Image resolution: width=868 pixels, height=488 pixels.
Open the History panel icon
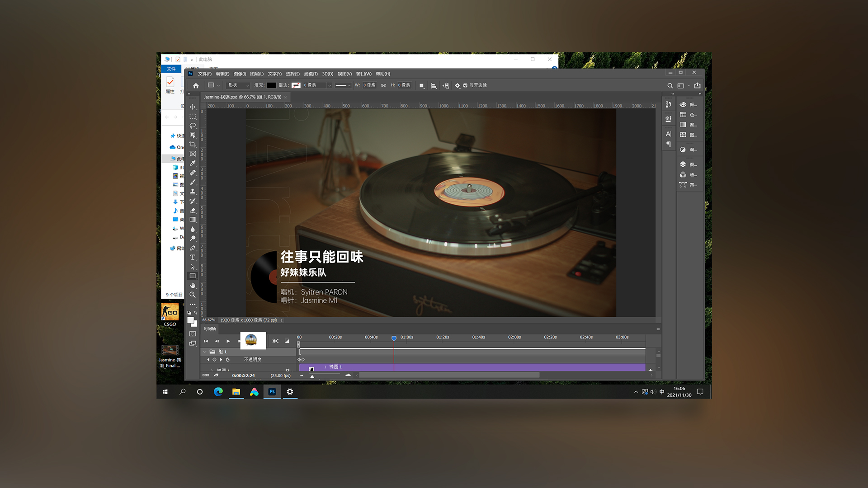tap(668, 104)
